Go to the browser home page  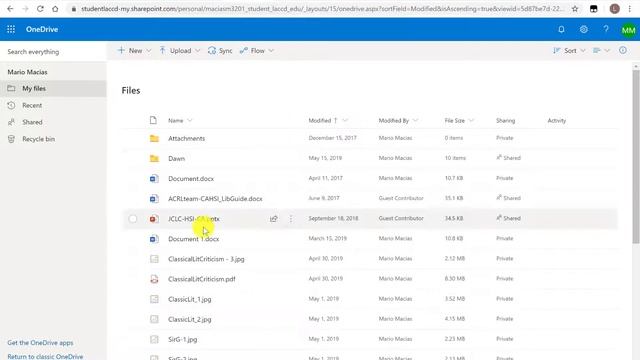pyautogui.click(x=55, y=9)
